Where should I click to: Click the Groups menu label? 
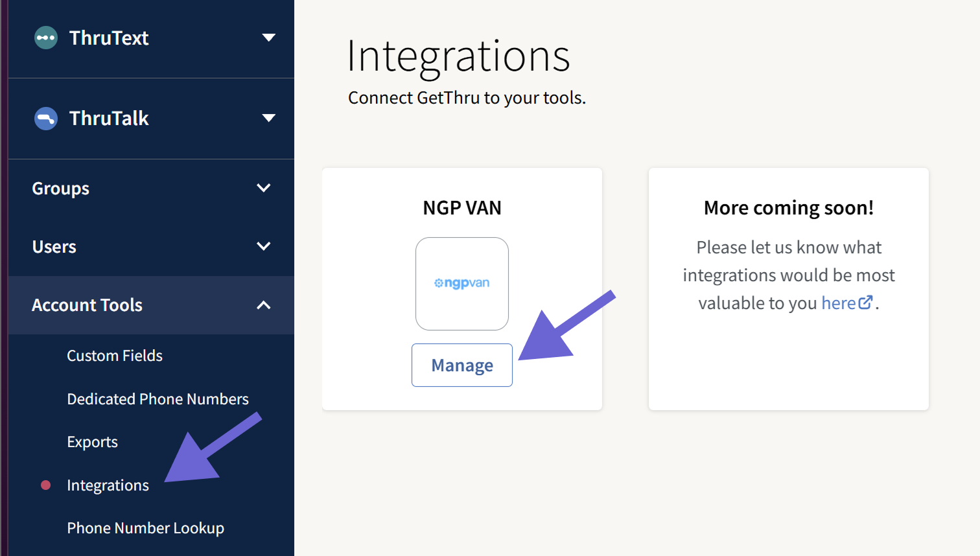(x=61, y=189)
